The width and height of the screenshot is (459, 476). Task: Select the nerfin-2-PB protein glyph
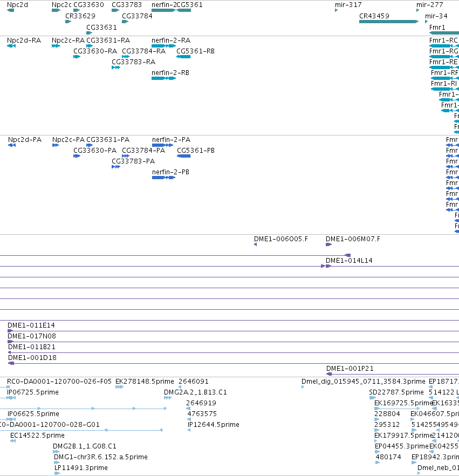pyautogui.click(x=164, y=178)
